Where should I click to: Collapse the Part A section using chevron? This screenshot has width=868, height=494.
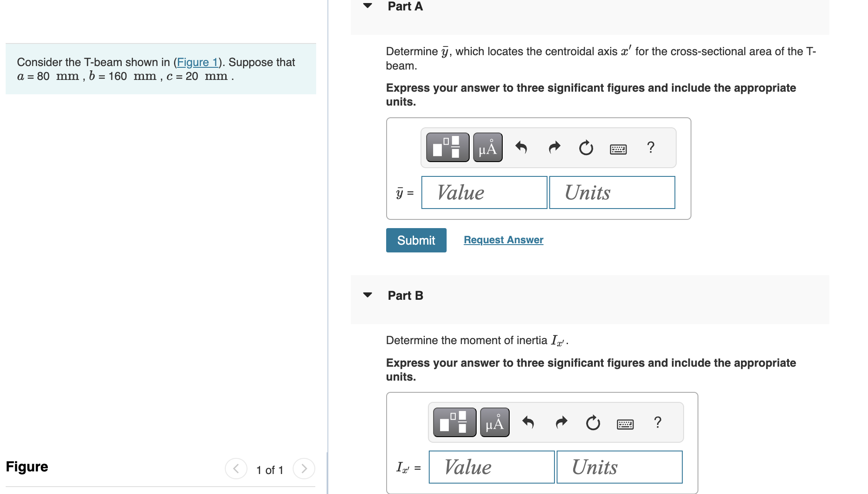[366, 7]
